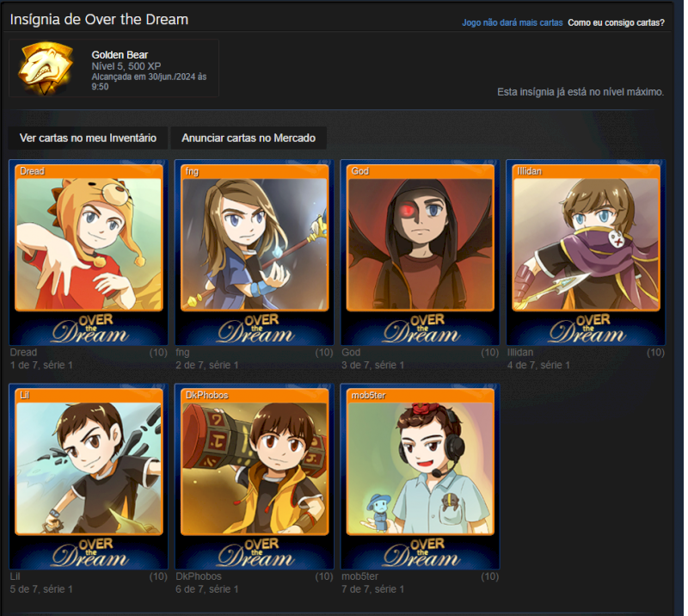The height and width of the screenshot is (616, 688).
Task: Click the (10) count beside fng
Action: pyautogui.click(x=324, y=352)
